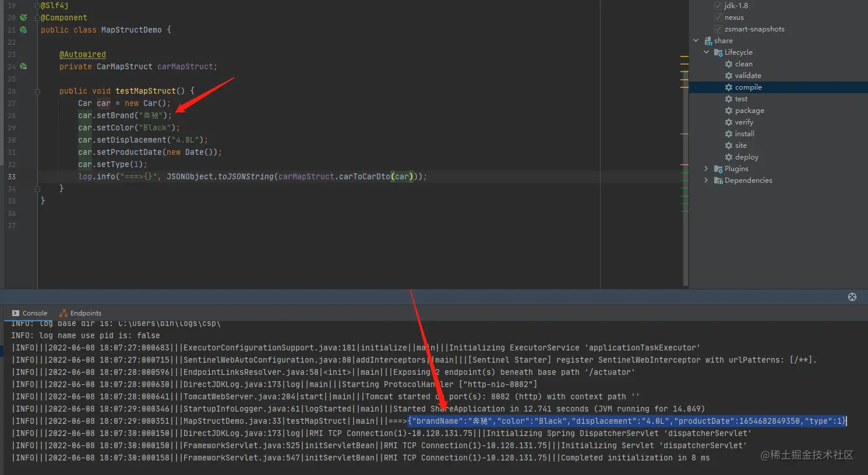Click the Spring bean gutter icon at line 20
Image resolution: width=868 pixels, height=475 pixels.
23,17
